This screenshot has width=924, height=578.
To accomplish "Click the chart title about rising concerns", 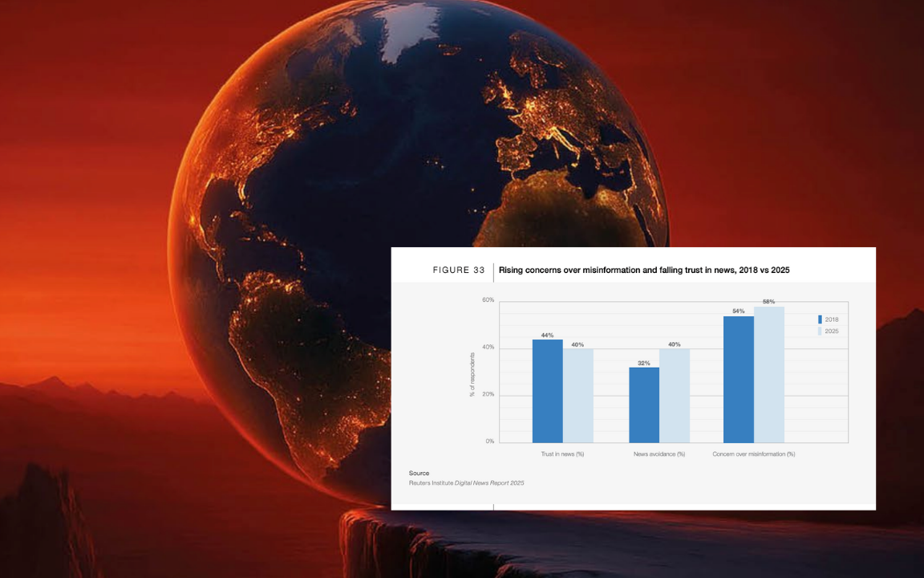I will pos(644,271).
